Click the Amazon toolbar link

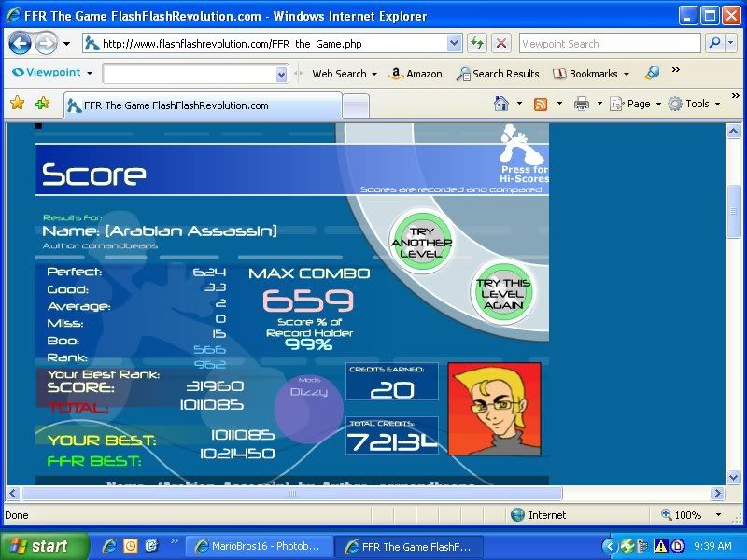[x=416, y=74]
